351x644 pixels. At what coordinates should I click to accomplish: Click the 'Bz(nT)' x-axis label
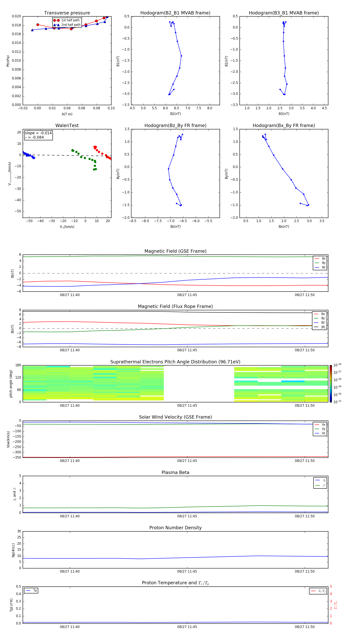click(x=175, y=227)
